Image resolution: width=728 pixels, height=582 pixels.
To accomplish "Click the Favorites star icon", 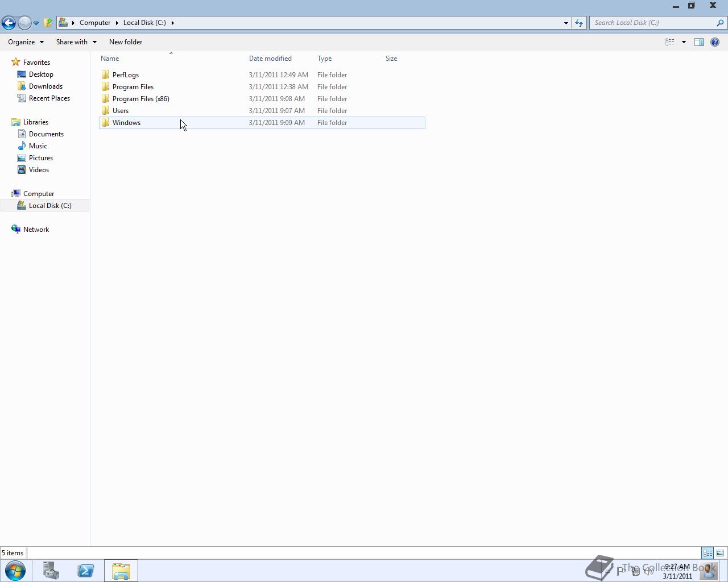I will tap(16, 62).
